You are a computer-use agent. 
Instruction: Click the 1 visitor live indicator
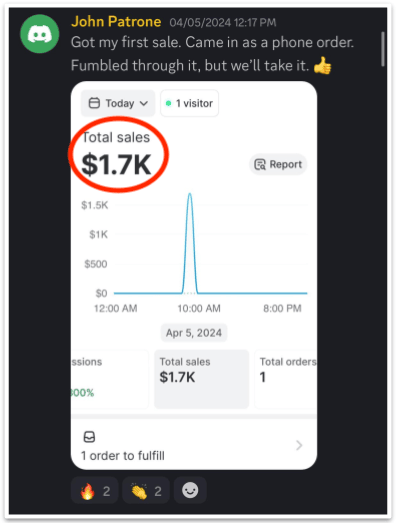[x=189, y=103]
